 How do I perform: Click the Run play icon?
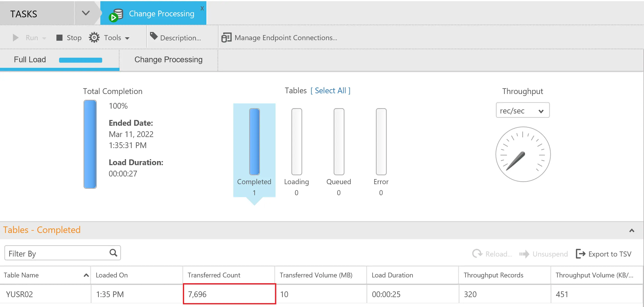pyautogui.click(x=16, y=38)
